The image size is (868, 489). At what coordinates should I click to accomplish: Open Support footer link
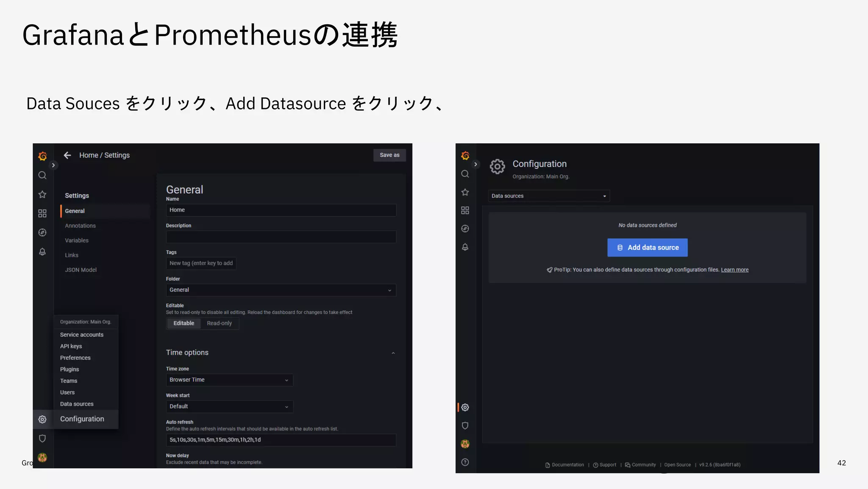(x=604, y=465)
